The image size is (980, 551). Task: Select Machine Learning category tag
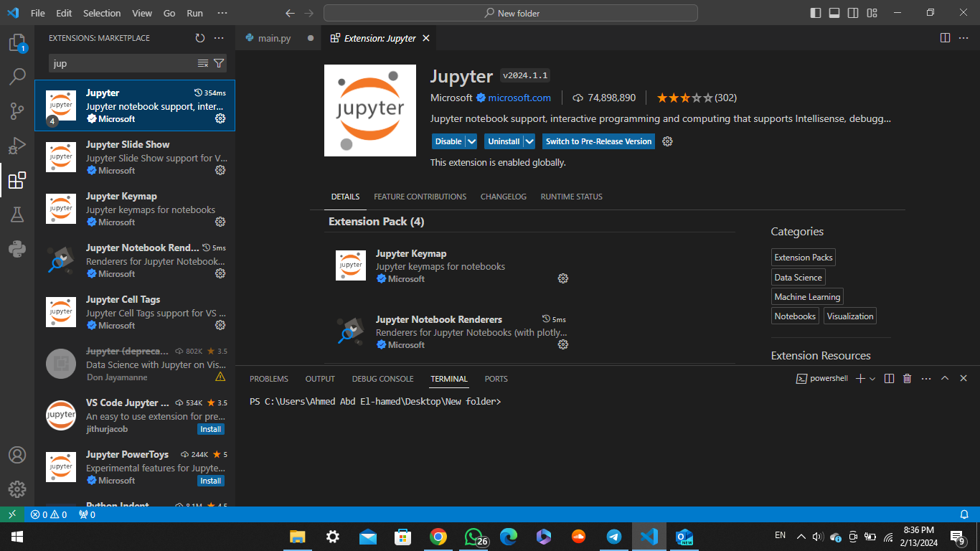pyautogui.click(x=807, y=297)
